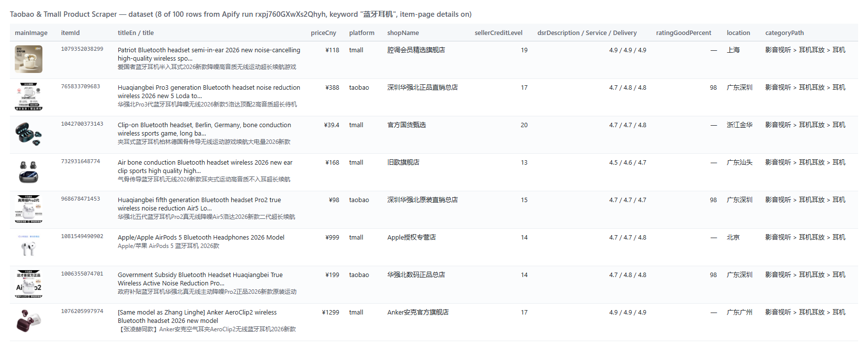This screenshot has width=868, height=350.
Task: Click the itemId column header
Action: [71, 33]
